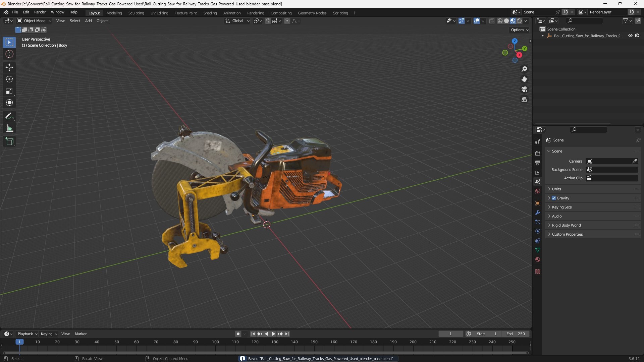Toggle the Gravity checkbox

(x=554, y=198)
